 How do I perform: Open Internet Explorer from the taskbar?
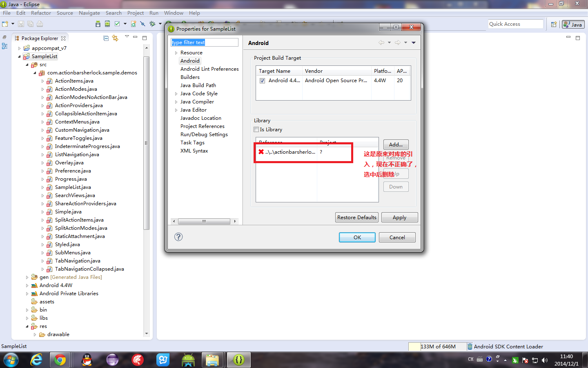[36, 360]
